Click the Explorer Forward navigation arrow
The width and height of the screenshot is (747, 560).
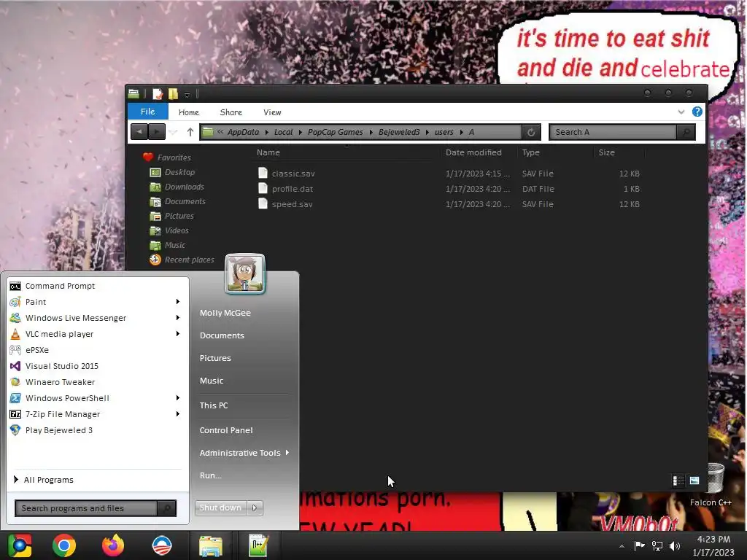(156, 132)
